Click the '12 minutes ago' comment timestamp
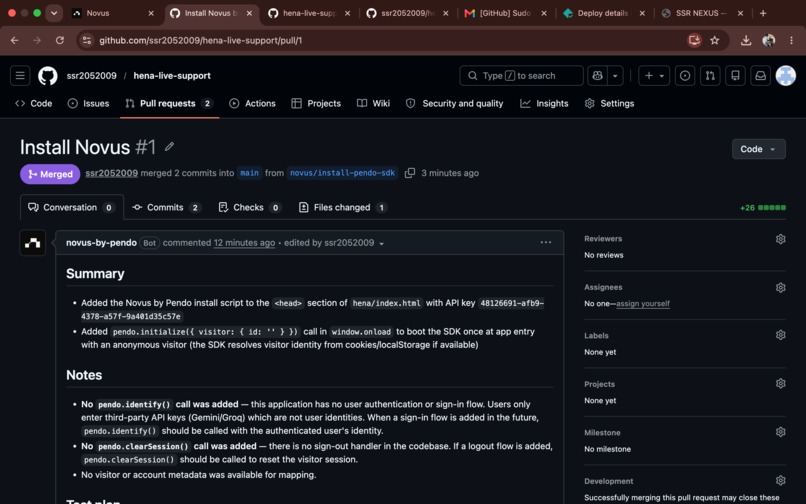Viewport: 806px width, 504px height. [244, 243]
